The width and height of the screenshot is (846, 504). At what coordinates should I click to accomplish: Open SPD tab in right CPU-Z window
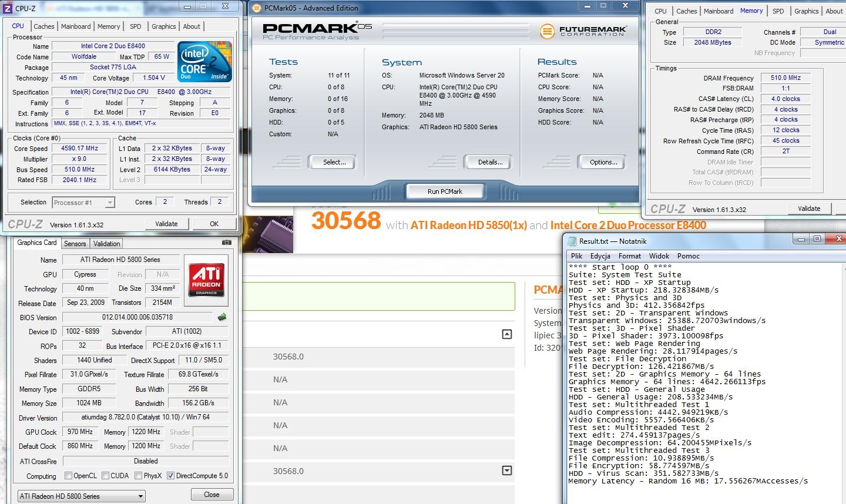pos(778,11)
